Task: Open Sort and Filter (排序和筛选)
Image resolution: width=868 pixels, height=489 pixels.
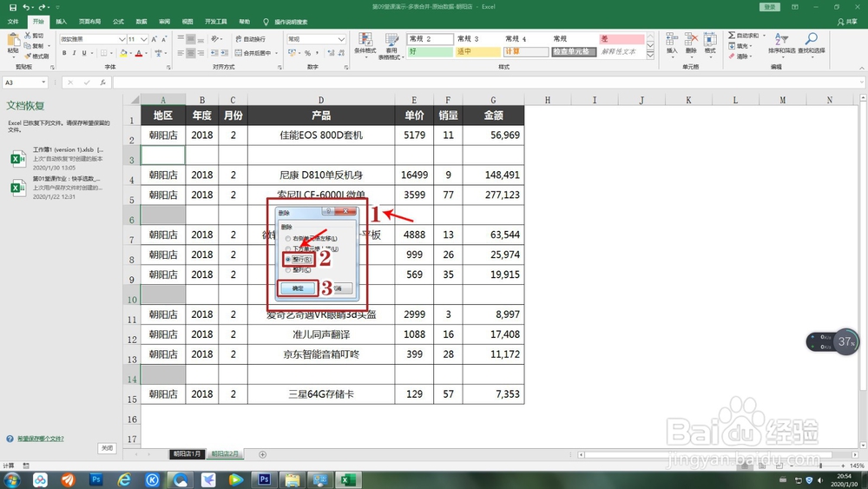Action: pyautogui.click(x=781, y=43)
